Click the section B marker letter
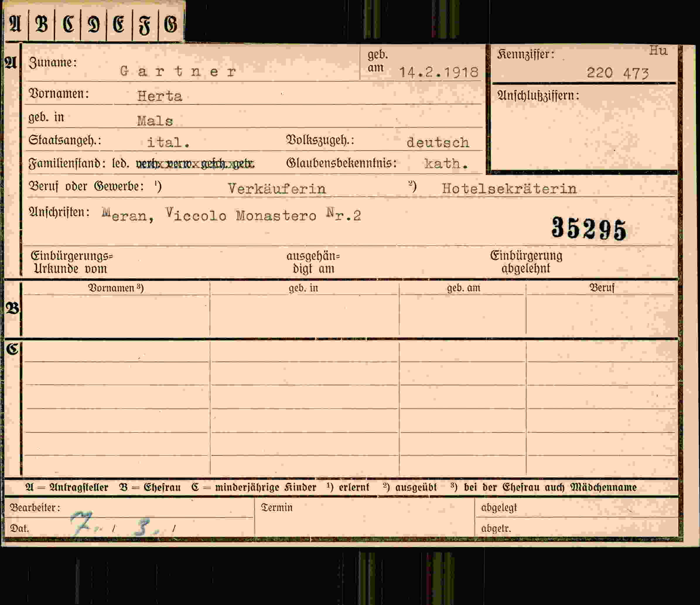Viewport: 700px width, 605px height. (13, 308)
